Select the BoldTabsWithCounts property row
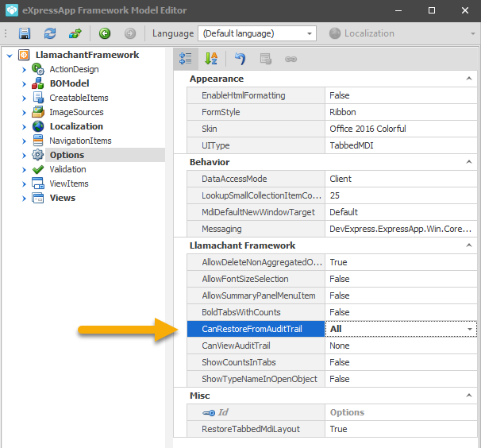Image resolution: width=481 pixels, height=448 pixels. (x=332, y=312)
